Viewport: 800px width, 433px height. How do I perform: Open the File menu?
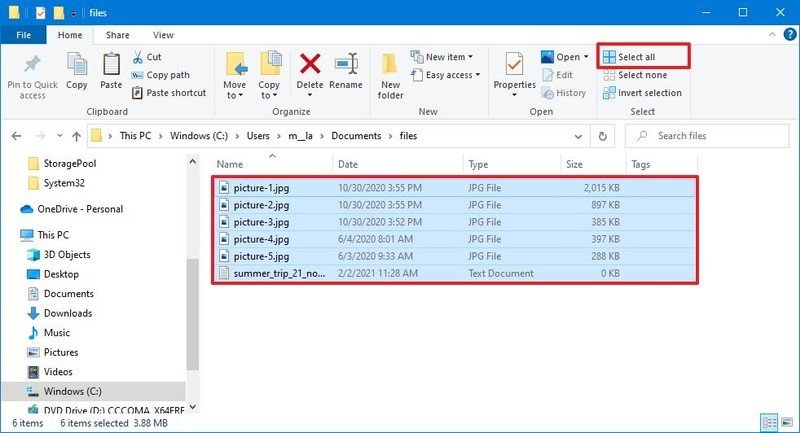point(23,35)
